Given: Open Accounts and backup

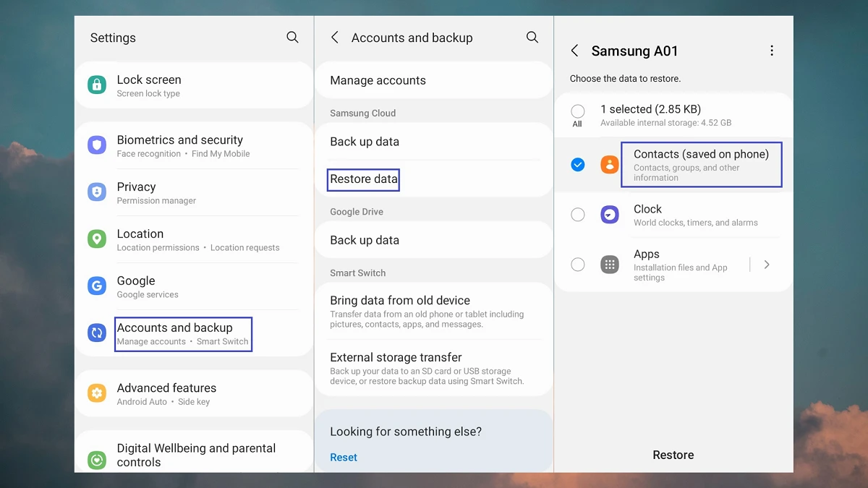Looking at the screenshot, I should [x=194, y=333].
